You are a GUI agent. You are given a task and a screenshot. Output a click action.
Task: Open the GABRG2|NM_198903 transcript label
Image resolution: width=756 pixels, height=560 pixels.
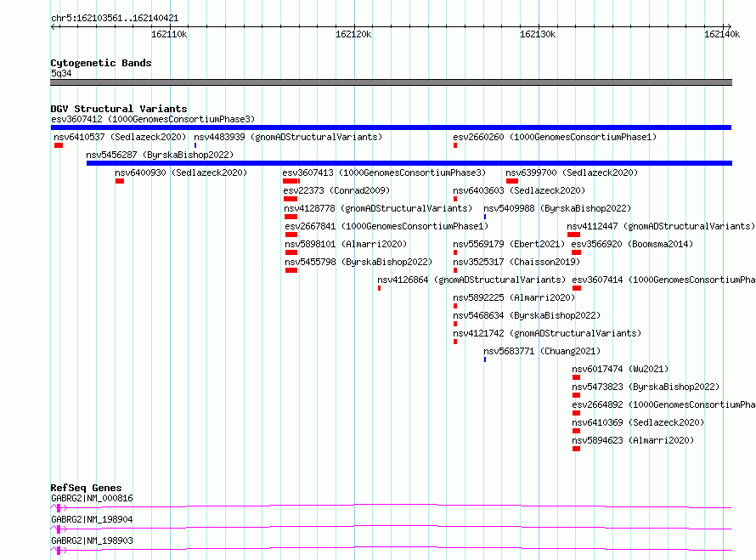[92, 540]
